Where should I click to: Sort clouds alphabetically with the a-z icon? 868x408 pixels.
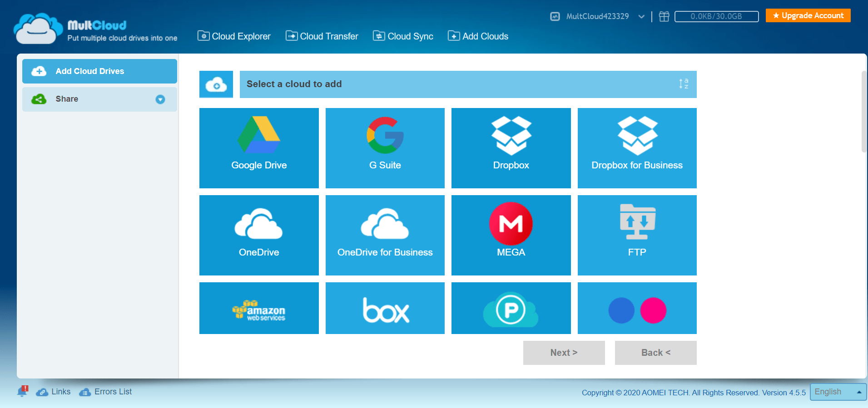pyautogui.click(x=684, y=84)
